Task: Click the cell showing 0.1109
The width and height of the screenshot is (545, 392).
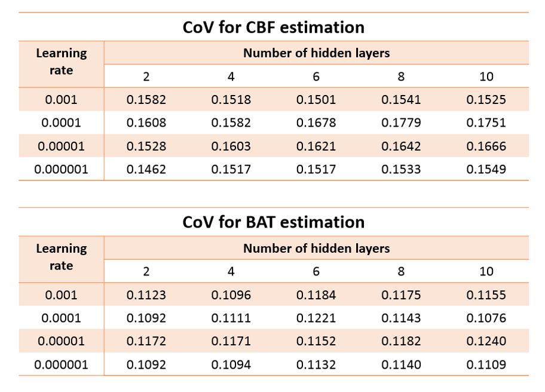Action: (x=486, y=365)
